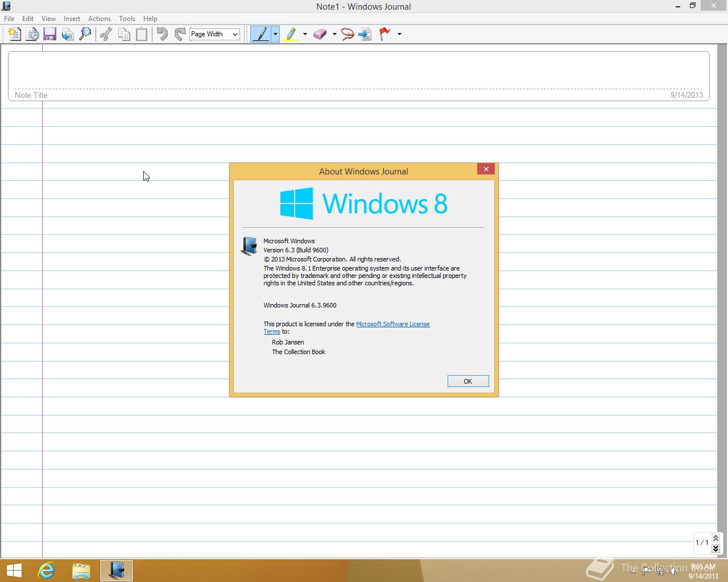728x582 pixels.
Task: Open the Edit menu
Action: pos(28,19)
